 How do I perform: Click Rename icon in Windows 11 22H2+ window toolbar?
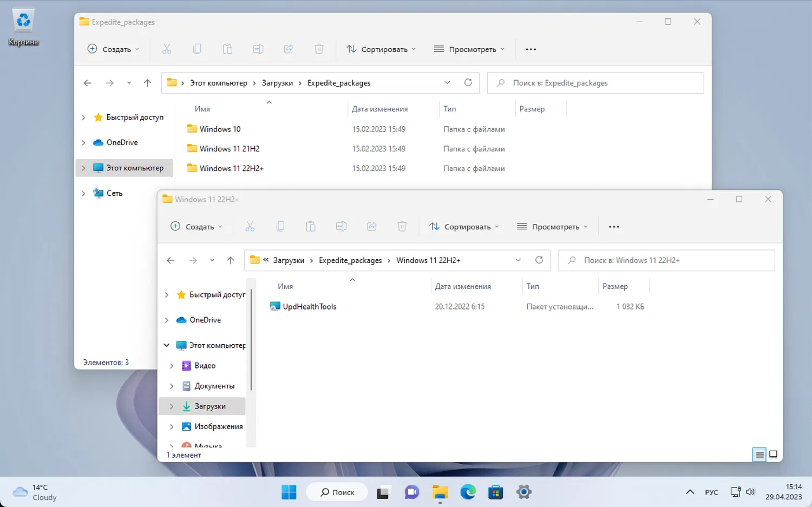341,227
